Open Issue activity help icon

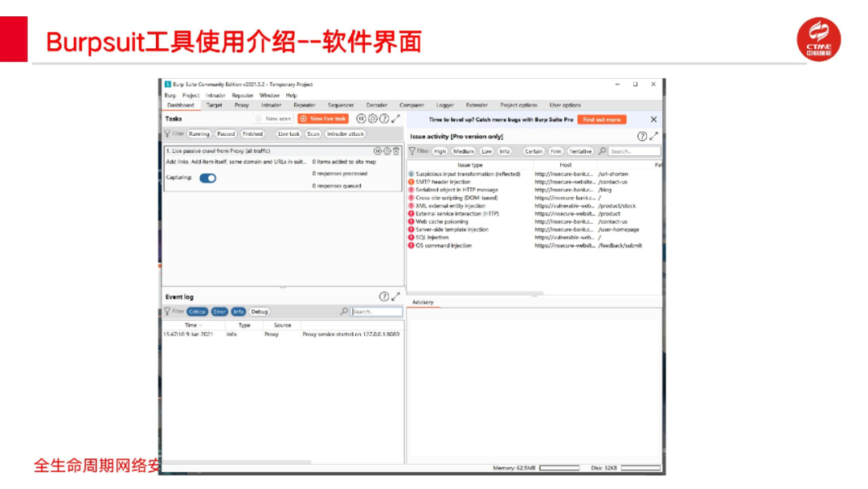point(642,136)
